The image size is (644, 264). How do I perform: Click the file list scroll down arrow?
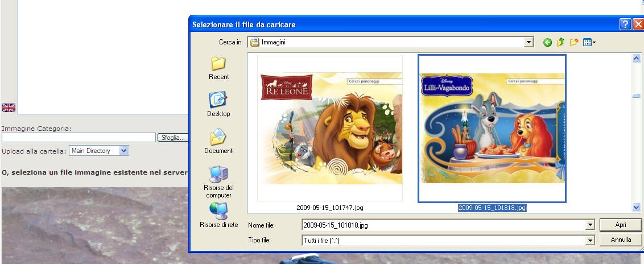coord(636,207)
